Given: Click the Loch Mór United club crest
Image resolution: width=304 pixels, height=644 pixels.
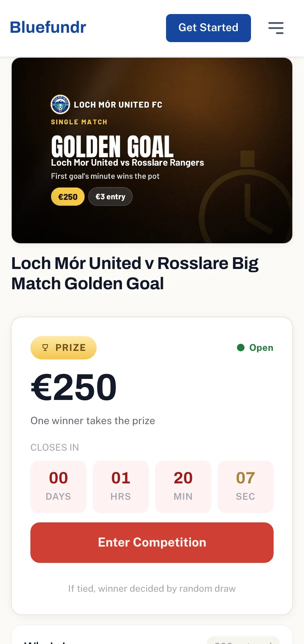Looking at the screenshot, I should pyautogui.click(x=60, y=104).
